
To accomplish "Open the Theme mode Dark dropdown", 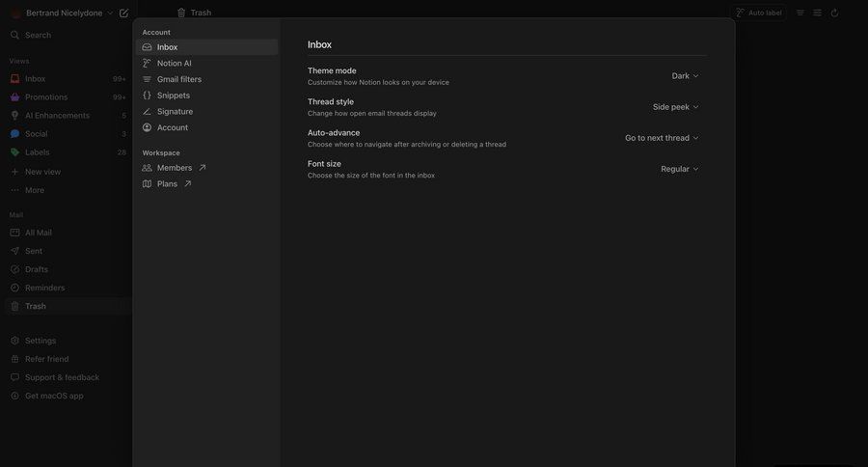I will [x=685, y=75].
